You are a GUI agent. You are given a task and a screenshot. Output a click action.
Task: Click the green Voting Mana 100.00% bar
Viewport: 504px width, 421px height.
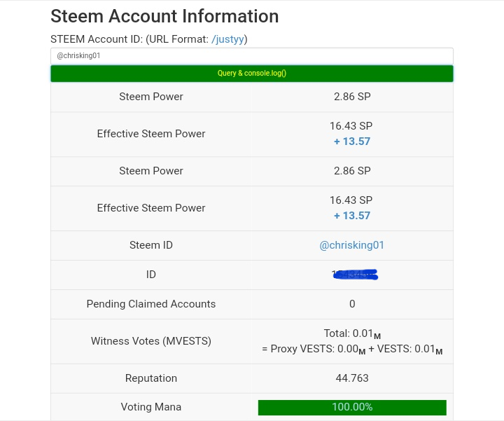coord(352,407)
